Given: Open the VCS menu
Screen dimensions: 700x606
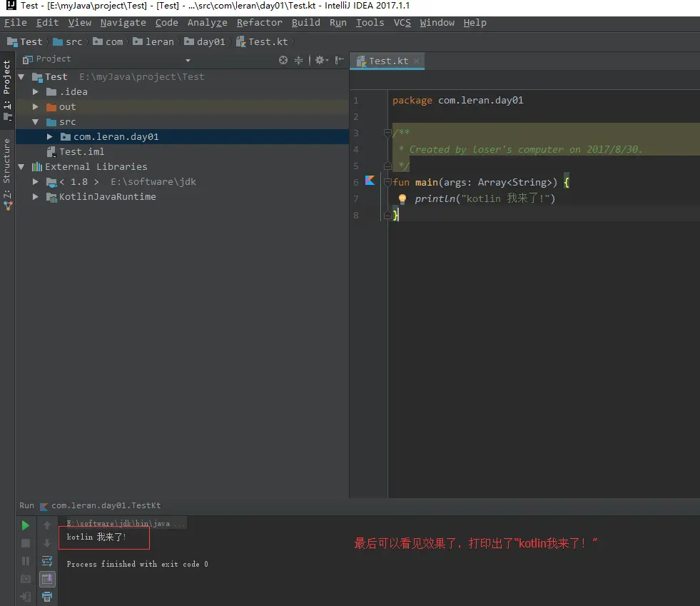Looking at the screenshot, I should pos(402,22).
